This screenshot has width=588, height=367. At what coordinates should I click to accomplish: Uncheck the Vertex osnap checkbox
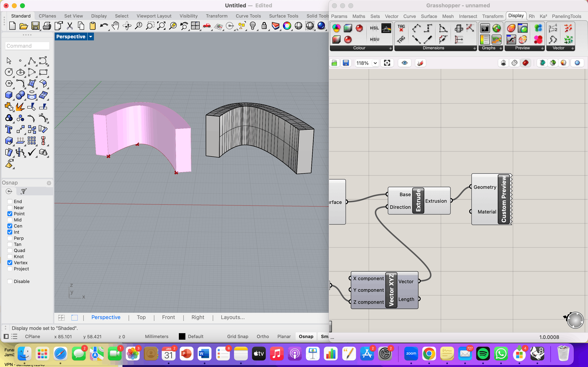tap(10, 263)
